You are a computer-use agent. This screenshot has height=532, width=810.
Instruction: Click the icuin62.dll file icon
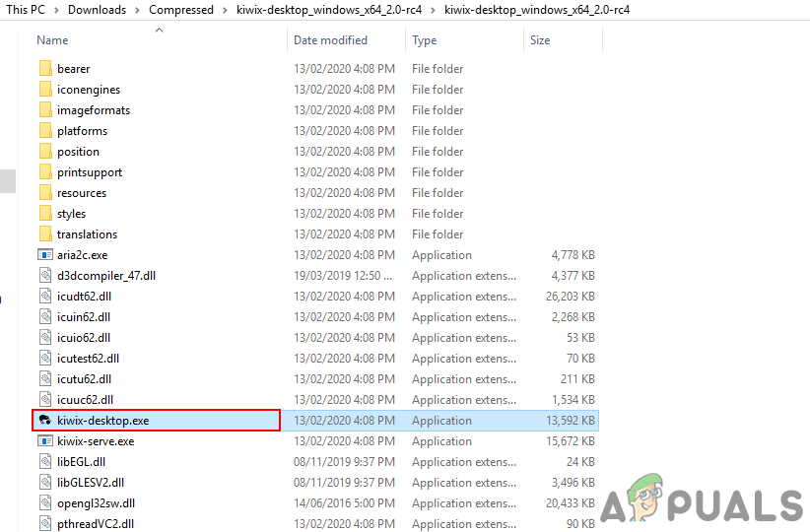click(45, 316)
